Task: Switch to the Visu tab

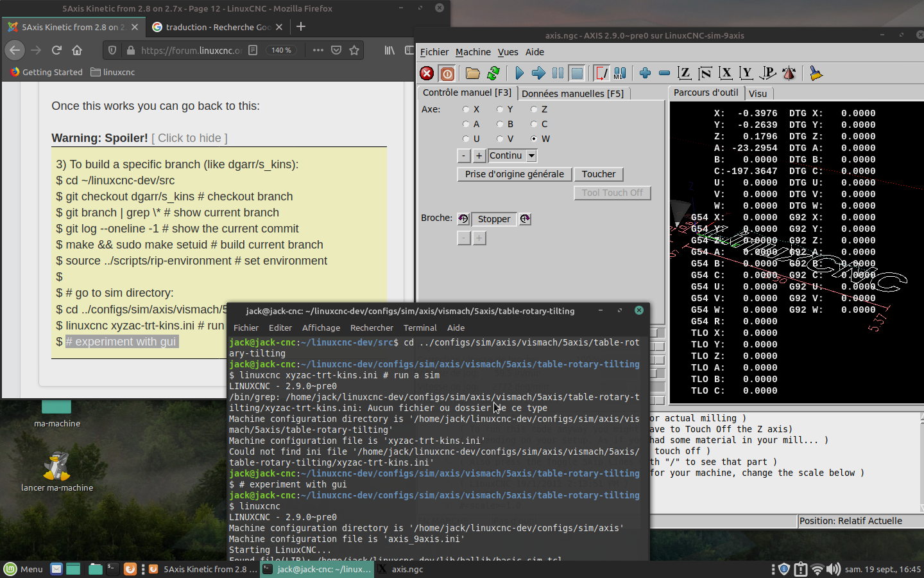Action: [758, 93]
